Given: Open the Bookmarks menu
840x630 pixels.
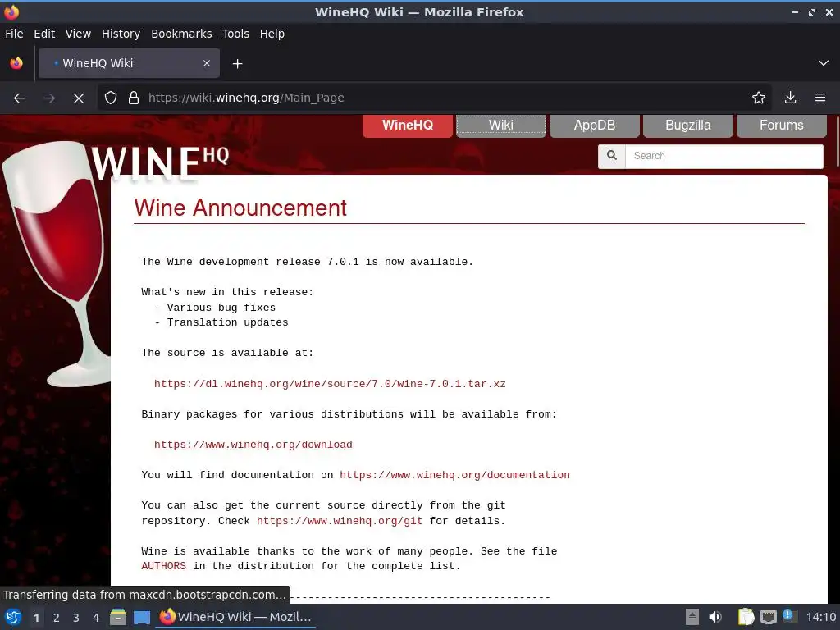Looking at the screenshot, I should tap(181, 34).
